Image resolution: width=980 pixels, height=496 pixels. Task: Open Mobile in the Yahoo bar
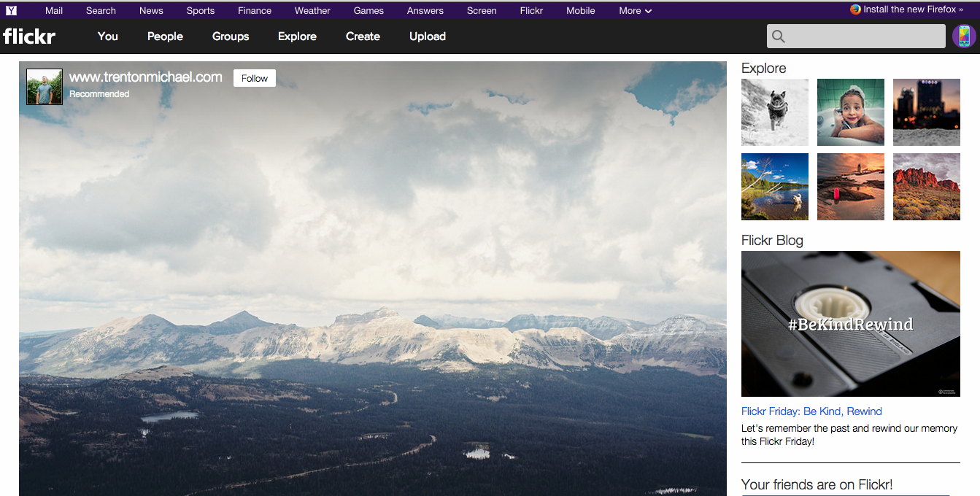tap(581, 11)
